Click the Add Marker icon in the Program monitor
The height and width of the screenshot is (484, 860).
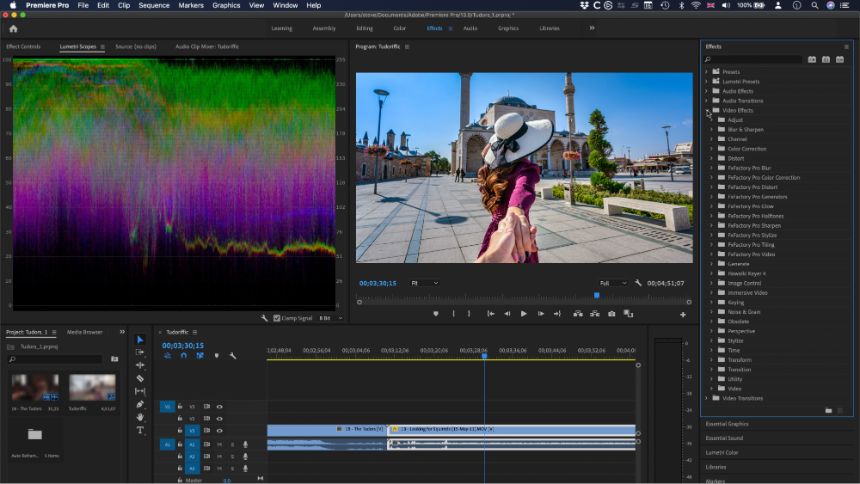click(435, 314)
